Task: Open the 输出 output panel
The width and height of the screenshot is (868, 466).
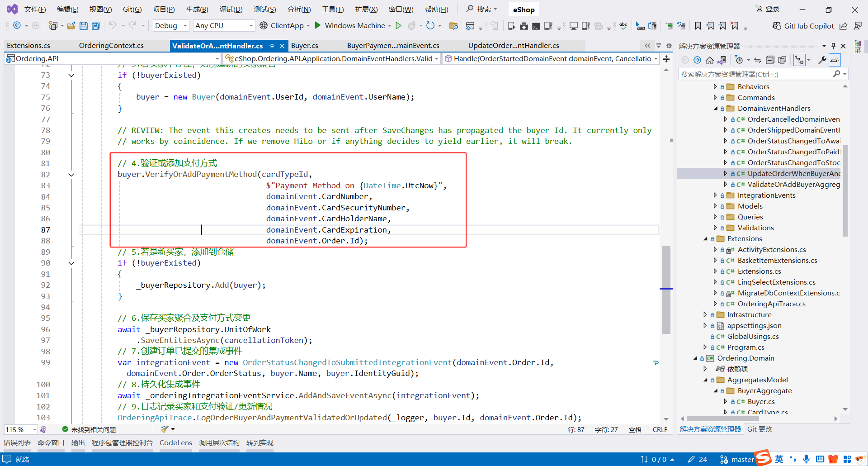Action: (78, 443)
